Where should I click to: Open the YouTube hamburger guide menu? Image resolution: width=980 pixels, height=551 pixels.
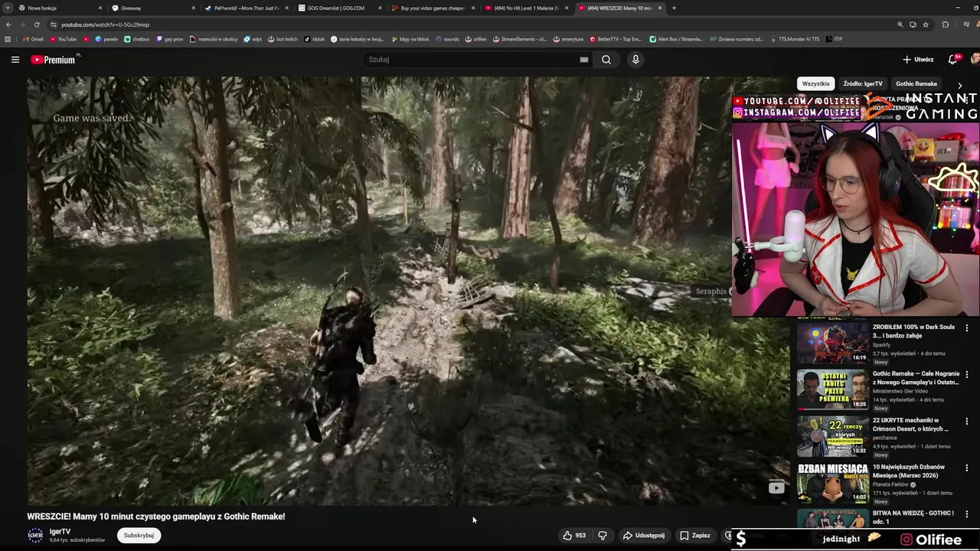click(x=15, y=60)
